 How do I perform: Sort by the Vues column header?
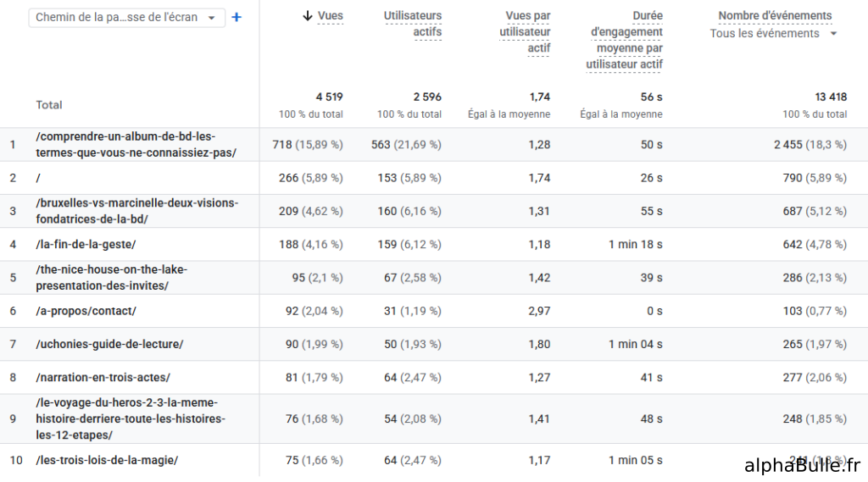pyautogui.click(x=331, y=16)
